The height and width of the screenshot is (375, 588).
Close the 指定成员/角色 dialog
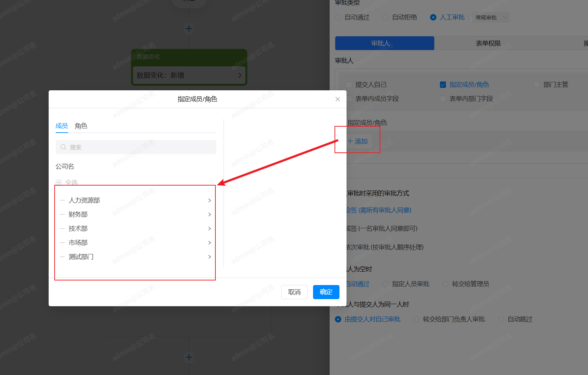tap(337, 99)
